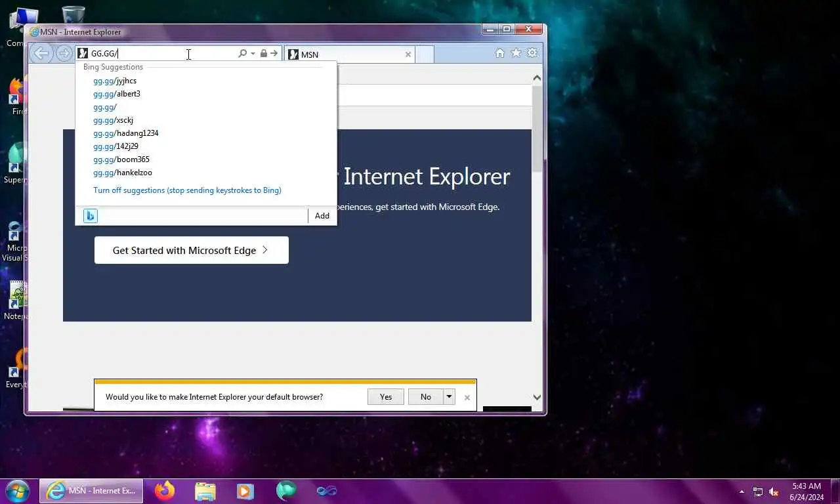This screenshot has width=840, height=504.
Task: Select the Bing search provider icon
Action: click(91, 216)
